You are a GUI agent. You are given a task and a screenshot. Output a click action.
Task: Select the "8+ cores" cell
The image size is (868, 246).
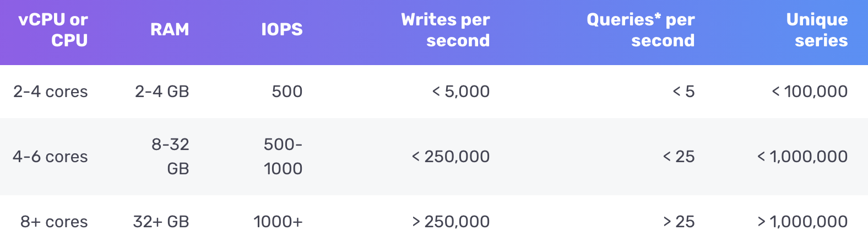(54, 222)
